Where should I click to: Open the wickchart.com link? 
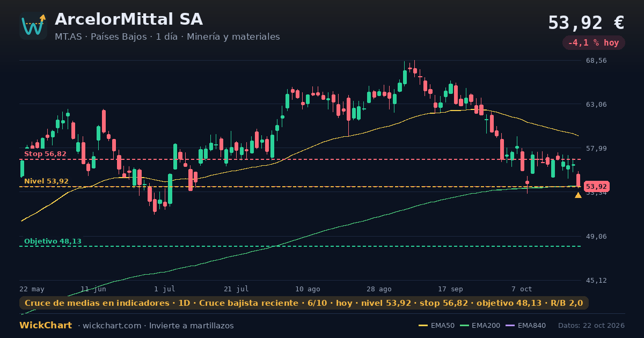pyautogui.click(x=112, y=326)
